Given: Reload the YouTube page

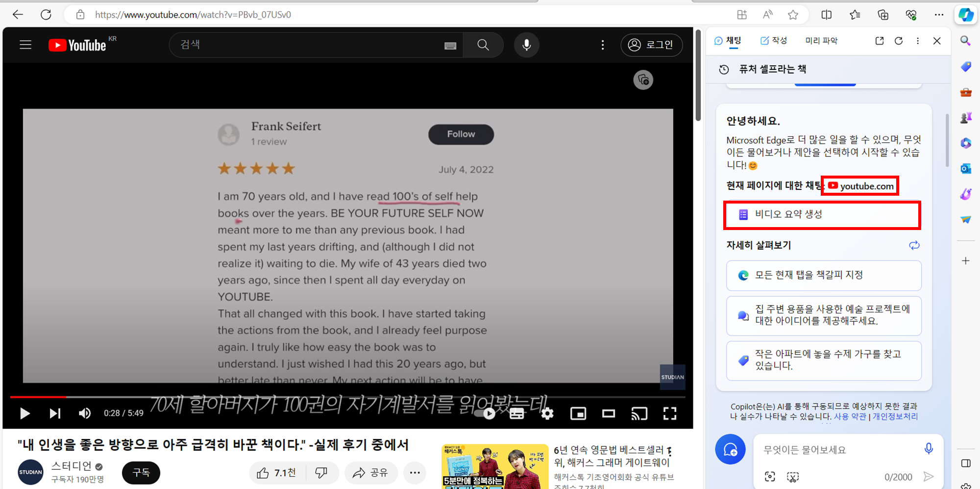Looking at the screenshot, I should (46, 15).
